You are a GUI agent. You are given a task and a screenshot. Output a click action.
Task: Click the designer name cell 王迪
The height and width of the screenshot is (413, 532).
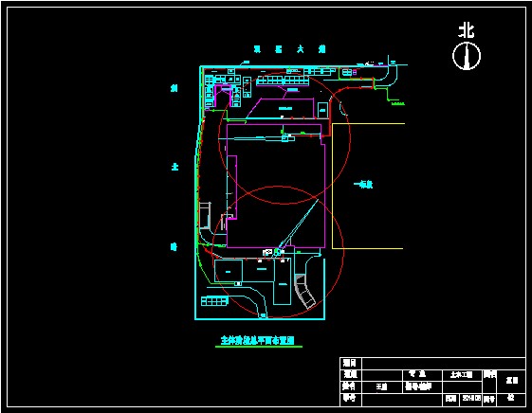[382, 386]
